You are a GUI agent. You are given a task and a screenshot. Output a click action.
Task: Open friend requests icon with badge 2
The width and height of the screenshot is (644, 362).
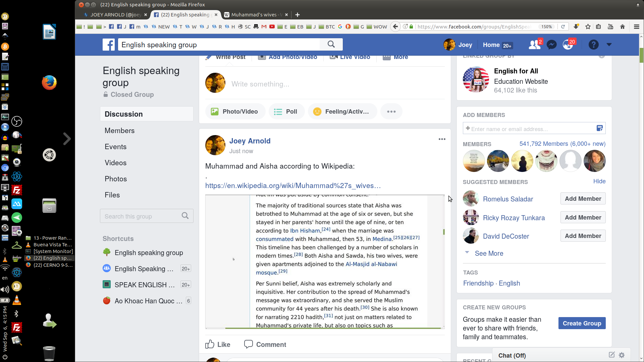[x=535, y=45]
